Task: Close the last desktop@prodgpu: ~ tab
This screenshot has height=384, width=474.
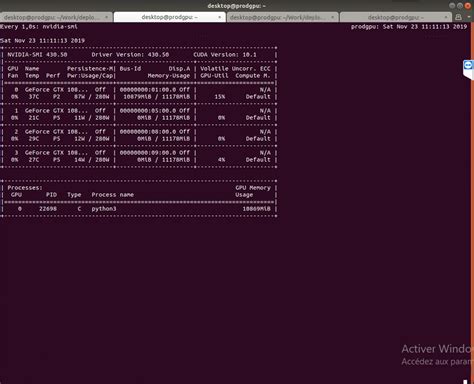Action: click(x=446, y=17)
